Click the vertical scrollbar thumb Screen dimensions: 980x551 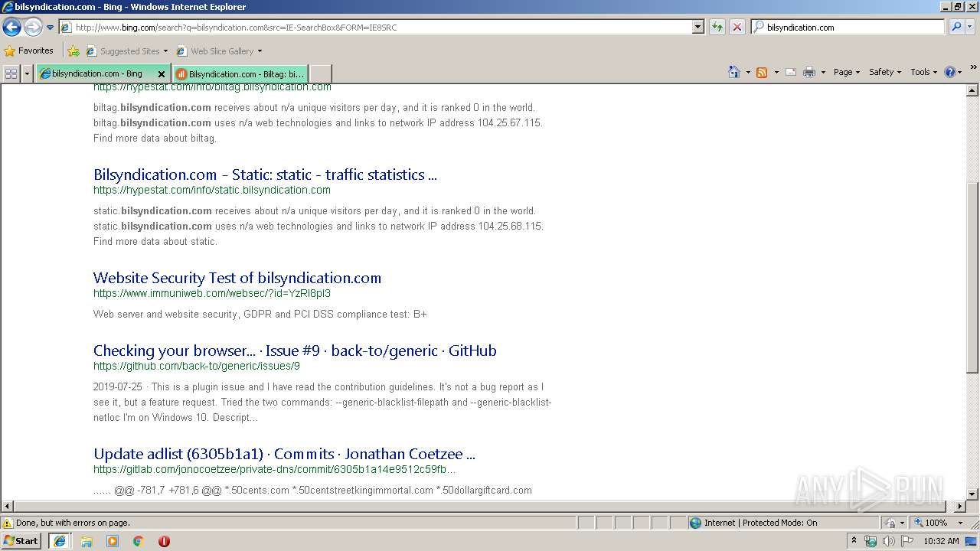coord(972,277)
